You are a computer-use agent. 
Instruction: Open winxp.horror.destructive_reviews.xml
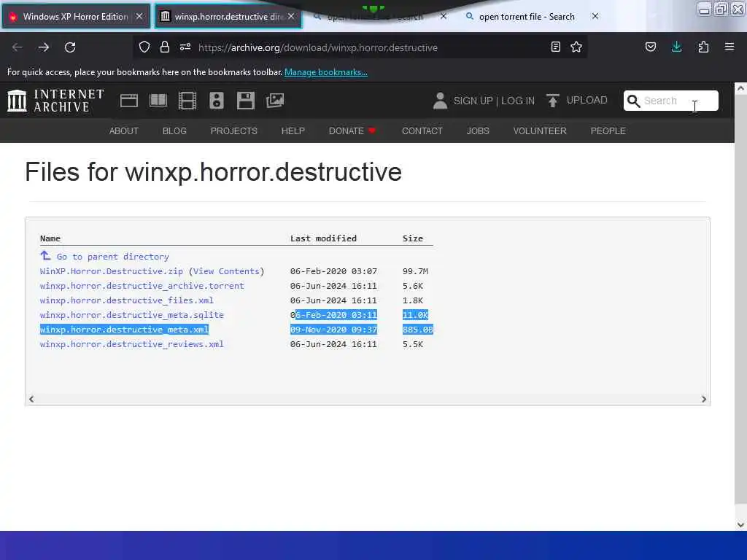coord(132,344)
